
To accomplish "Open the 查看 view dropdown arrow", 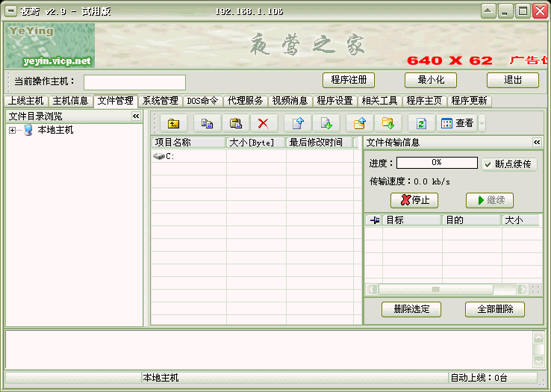I will (x=482, y=124).
